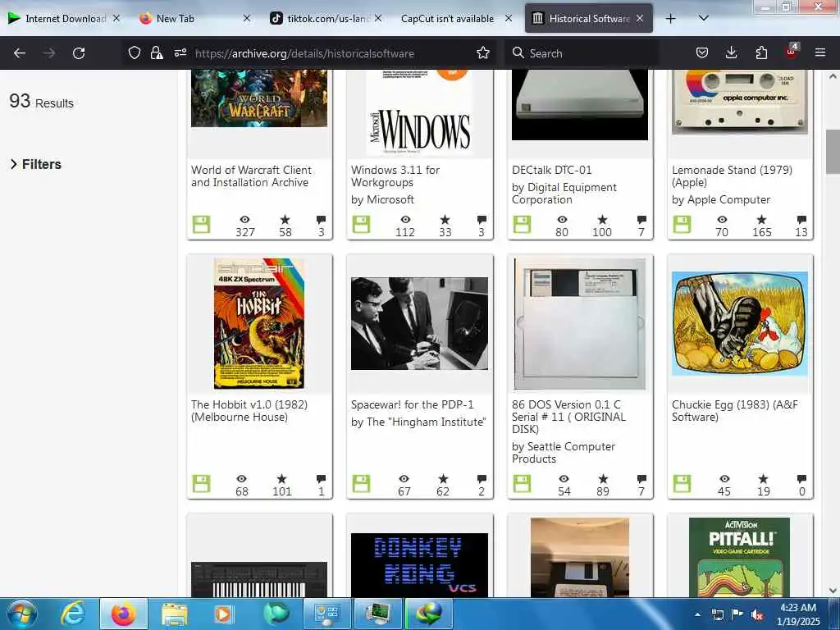
Task: Open The Hobbit v1.0 (1982) item
Action: [249, 411]
